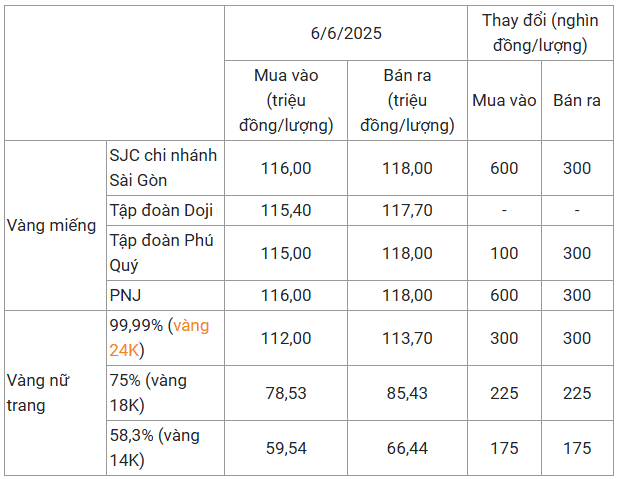Click 18K gold buy price 78,53

(x=286, y=393)
